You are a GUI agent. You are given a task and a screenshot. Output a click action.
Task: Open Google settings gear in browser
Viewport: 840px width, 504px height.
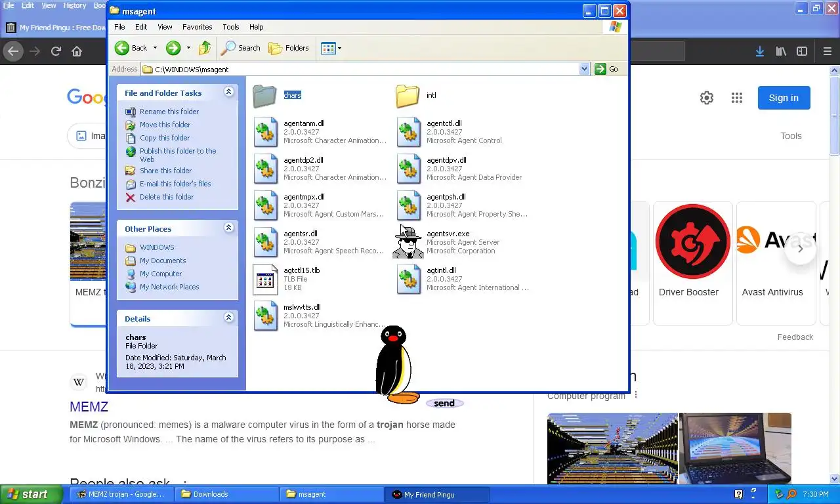707,98
